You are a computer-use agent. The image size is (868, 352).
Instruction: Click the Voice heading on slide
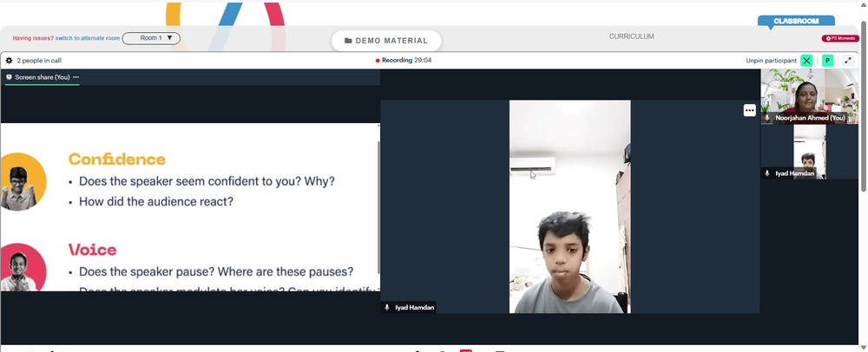coord(93,250)
